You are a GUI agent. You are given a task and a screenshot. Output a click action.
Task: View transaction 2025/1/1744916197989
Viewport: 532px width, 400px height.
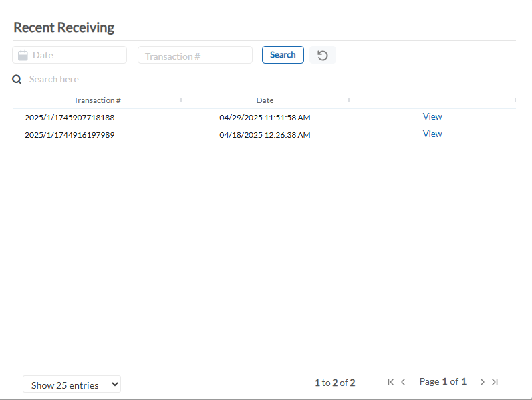pyautogui.click(x=432, y=134)
